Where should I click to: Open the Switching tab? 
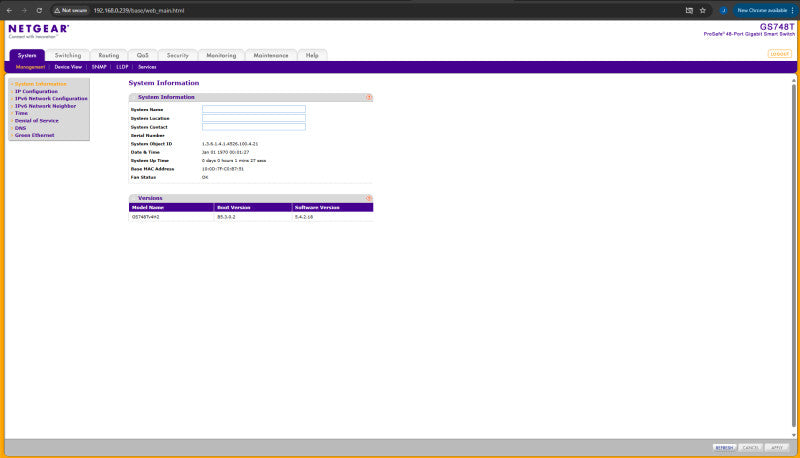[68, 55]
